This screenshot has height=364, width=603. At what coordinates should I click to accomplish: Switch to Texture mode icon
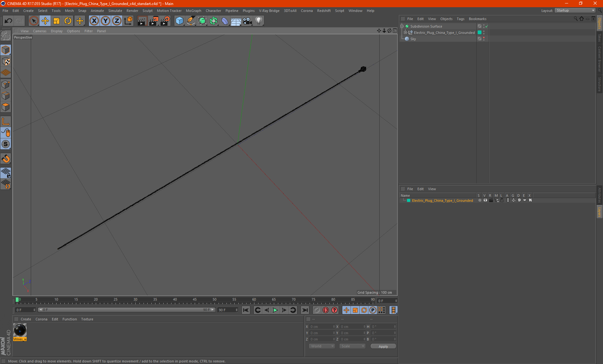tap(6, 62)
